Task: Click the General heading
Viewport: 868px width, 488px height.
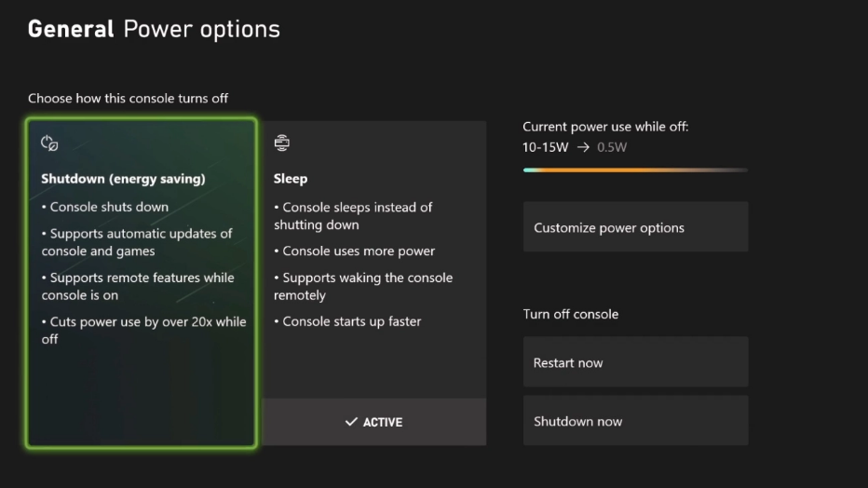Action: click(x=72, y=29)
